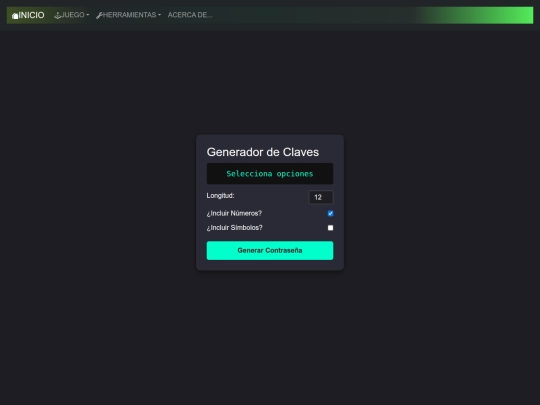Click the Selecciona opciones output box

tap(270, 174)
